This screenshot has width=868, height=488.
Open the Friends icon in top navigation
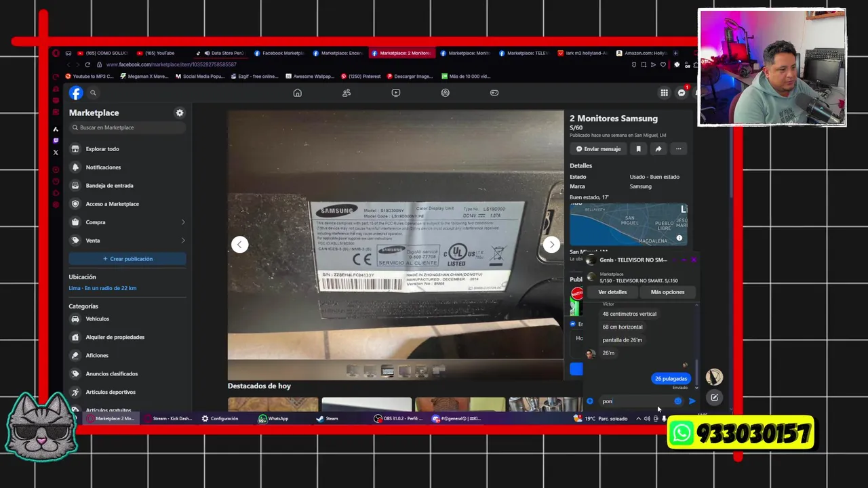pyautogui.click(x=347, y=93)
